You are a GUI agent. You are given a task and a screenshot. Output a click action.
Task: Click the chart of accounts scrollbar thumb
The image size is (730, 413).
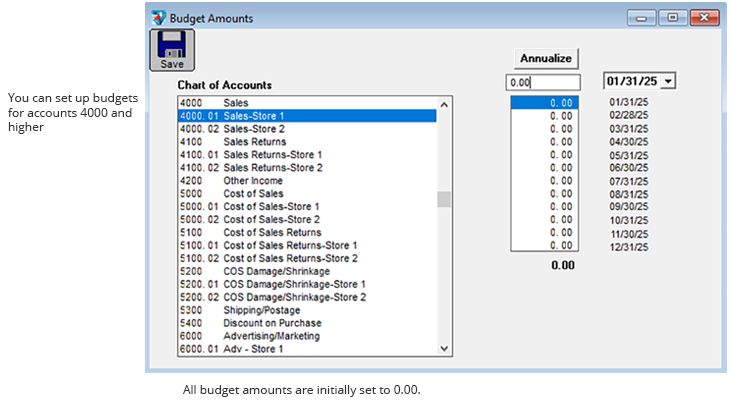click(444, 198)
